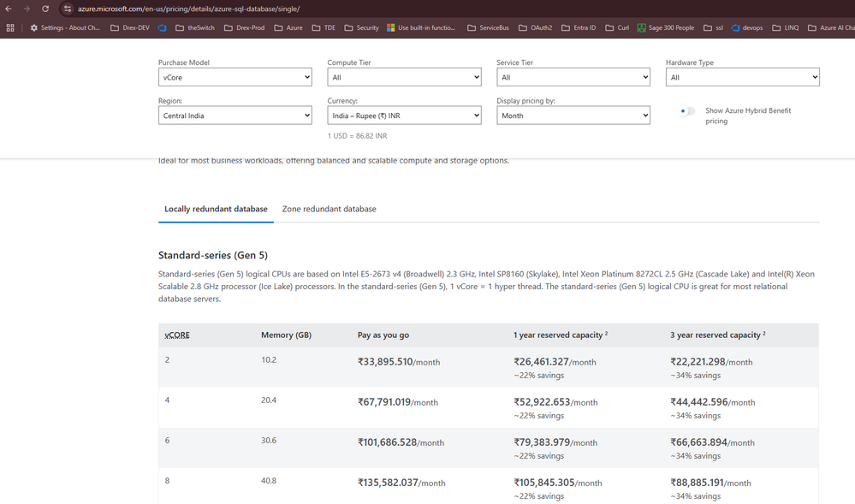The image size is (855, 504).
Task: Open the Sage 300 People bookmark
Action: [x=666, y=28]
